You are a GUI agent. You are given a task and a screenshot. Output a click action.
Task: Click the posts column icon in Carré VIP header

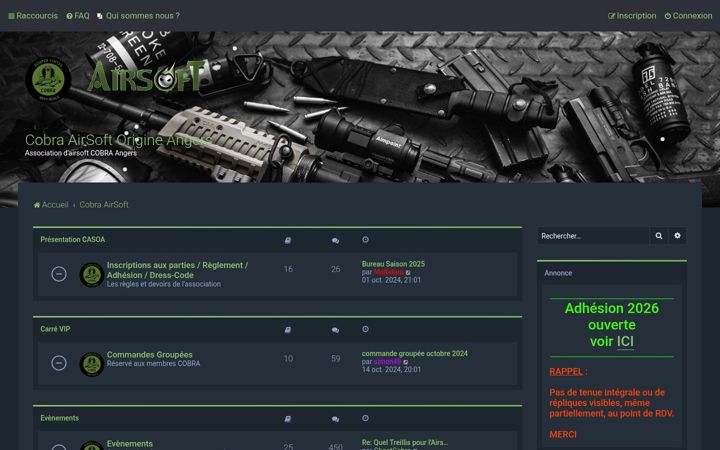click(336, 330)
